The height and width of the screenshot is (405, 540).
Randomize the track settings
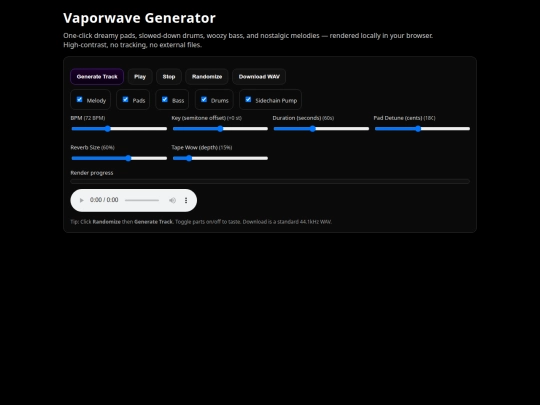pos(207,76)
